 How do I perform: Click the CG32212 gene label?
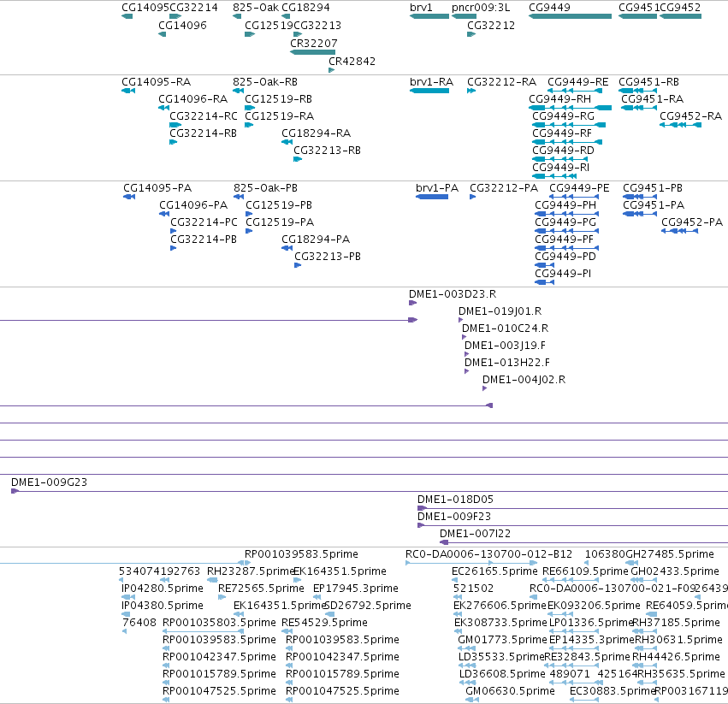(x=491, y=26)
